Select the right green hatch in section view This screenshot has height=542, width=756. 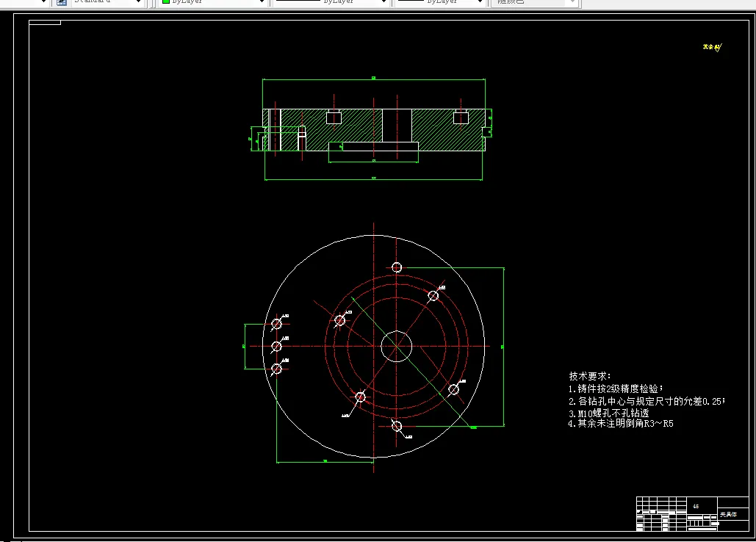coord(448,129)
